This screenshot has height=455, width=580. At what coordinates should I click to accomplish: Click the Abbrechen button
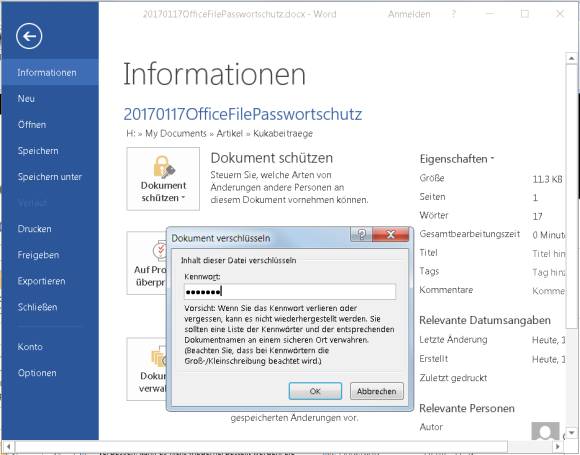click(x=377, y=391)
